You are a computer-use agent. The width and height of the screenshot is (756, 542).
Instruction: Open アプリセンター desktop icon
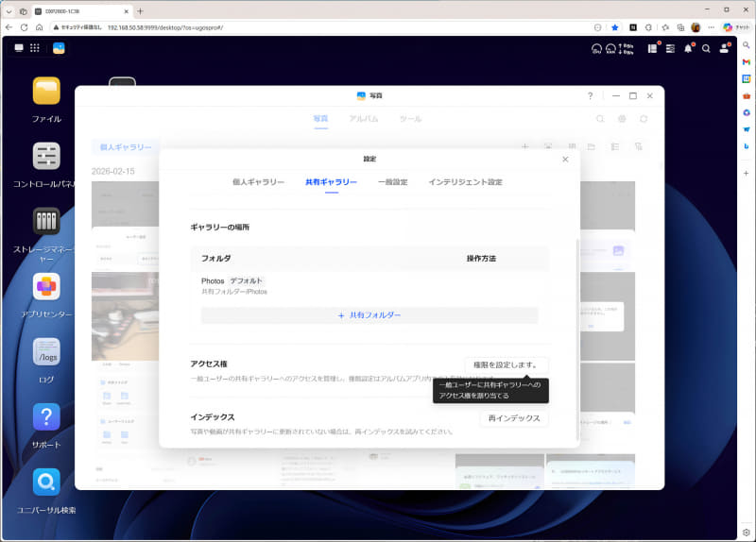coord(46,286)
